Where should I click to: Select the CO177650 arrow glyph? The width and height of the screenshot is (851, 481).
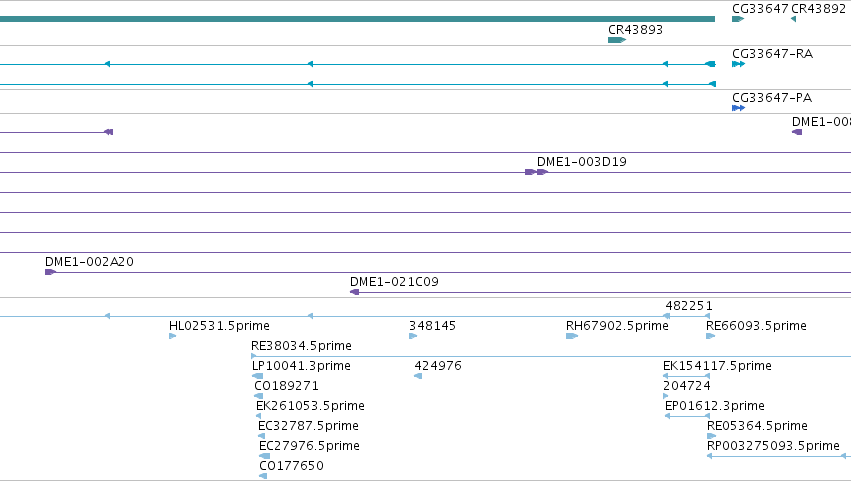[263, 476]
